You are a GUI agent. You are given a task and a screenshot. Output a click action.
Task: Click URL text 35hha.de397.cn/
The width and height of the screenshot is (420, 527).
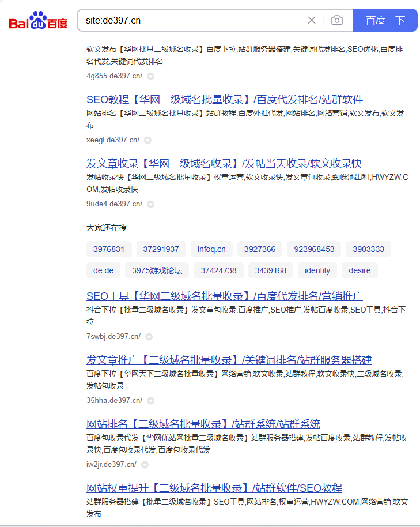click(114, 400)
